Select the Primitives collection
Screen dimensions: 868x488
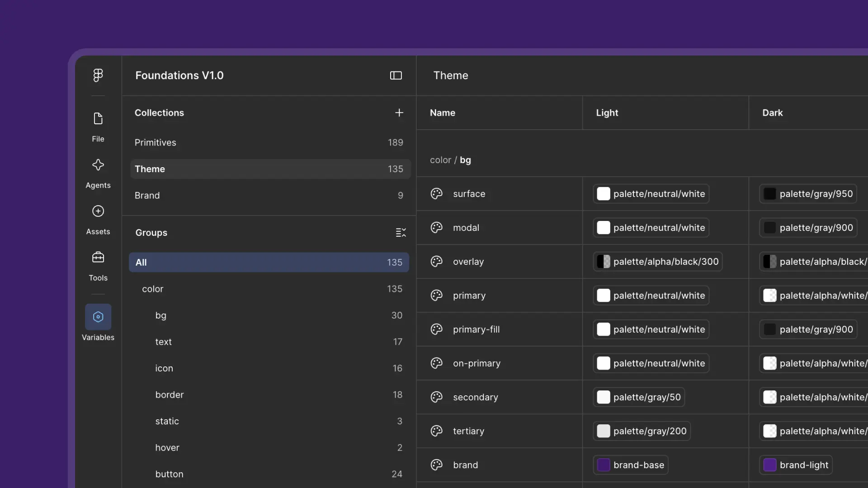pyautogui.click(x=270, y=142)
